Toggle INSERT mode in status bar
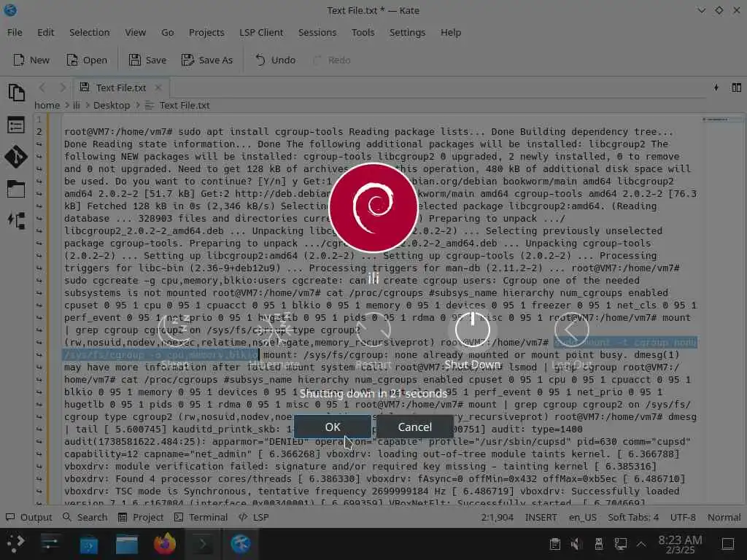 pyautogui.click(x=541, y=517)
